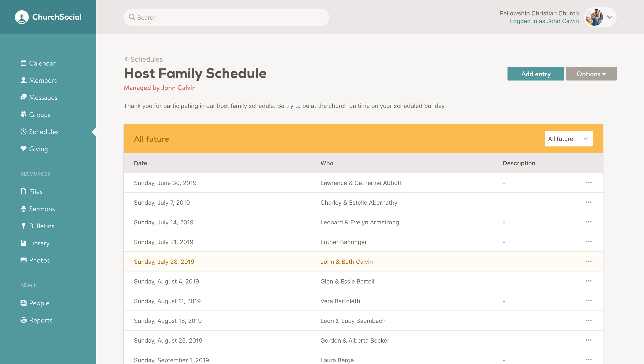Viewport: 644px width, 364px height.
Task: Click the Schedules sidebar icon
Action: [24, 131]
